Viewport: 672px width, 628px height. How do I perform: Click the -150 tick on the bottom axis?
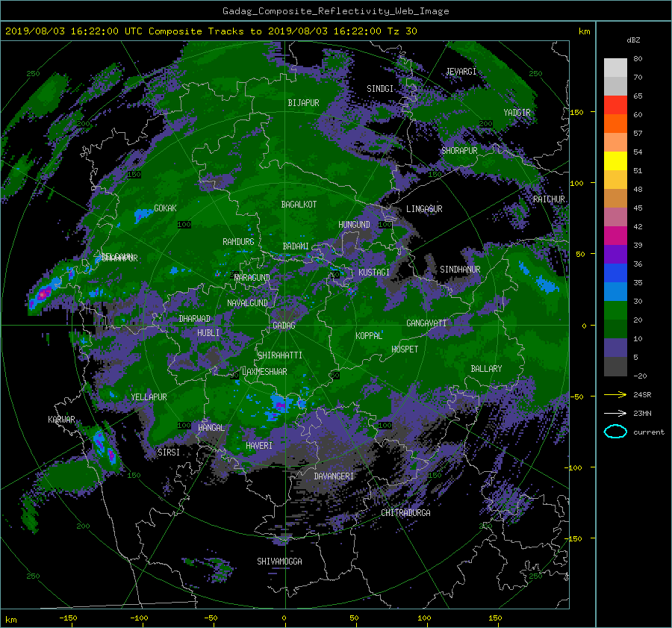68,618
